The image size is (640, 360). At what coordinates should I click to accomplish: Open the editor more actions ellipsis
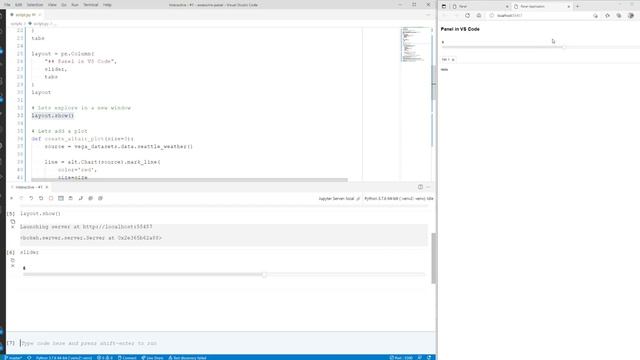pyautogui.click(x=428, y=15)
